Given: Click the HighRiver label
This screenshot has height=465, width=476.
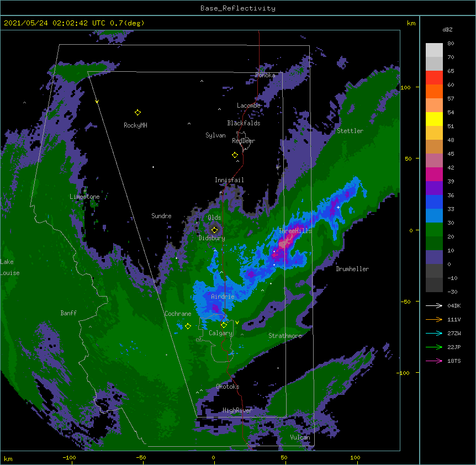Looking at the screenshot, I should coord(237,410).
